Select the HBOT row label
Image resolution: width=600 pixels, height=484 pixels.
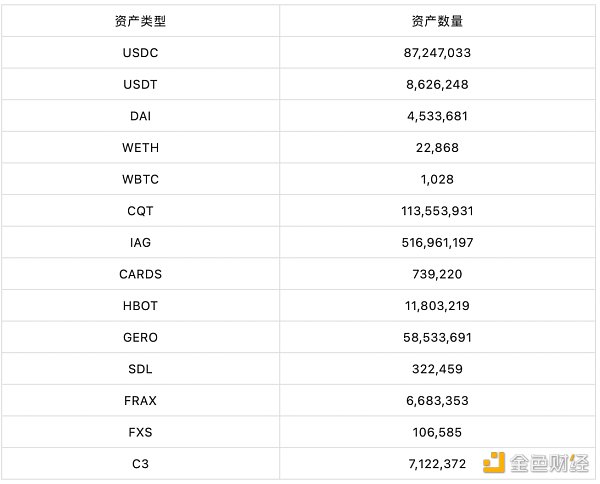[140, 306]
